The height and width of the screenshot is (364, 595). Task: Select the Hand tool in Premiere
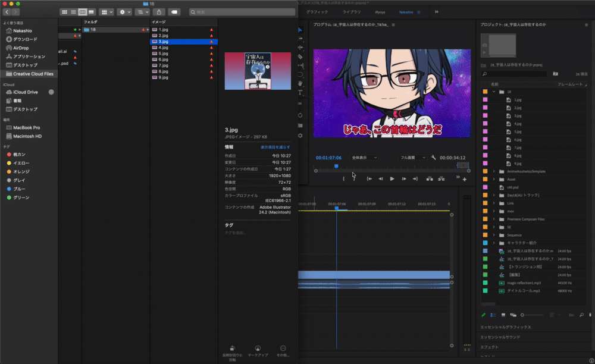point(300,83)
